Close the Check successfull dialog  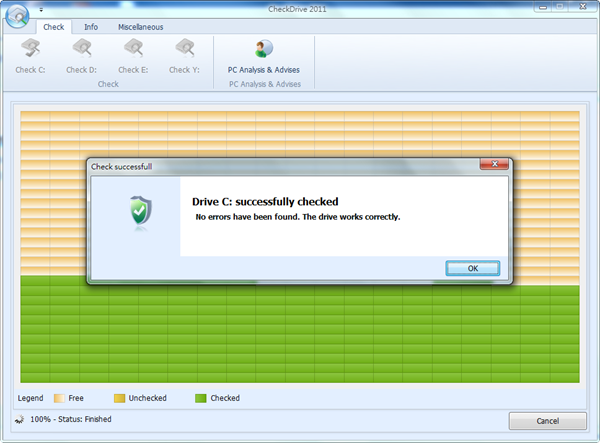(x=494, y=164)
